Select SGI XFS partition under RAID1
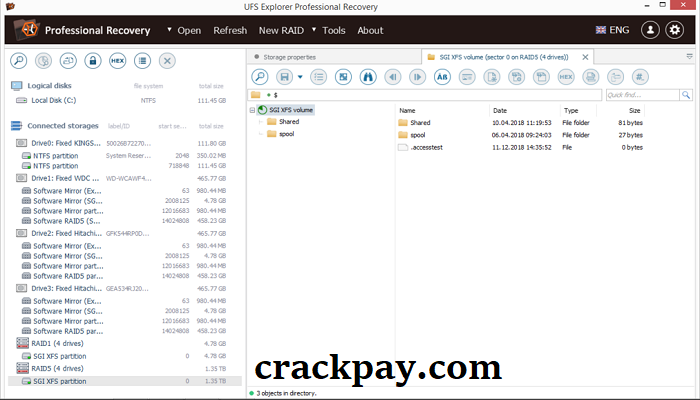This screenshot has height=400, width=700. pyautogui.click(x=60, y=356)
